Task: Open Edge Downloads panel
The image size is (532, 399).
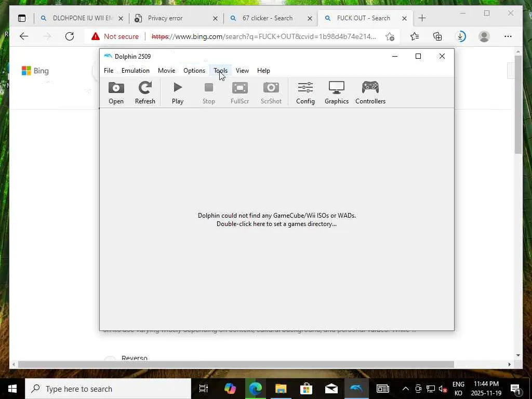Action: [x=461, y=36]
